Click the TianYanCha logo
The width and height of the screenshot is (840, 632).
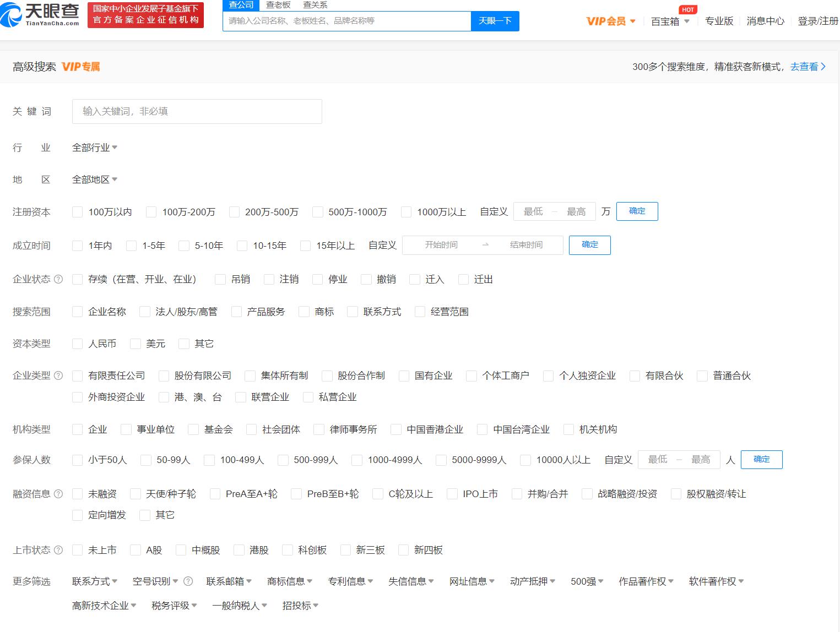[x=40, y=15]
